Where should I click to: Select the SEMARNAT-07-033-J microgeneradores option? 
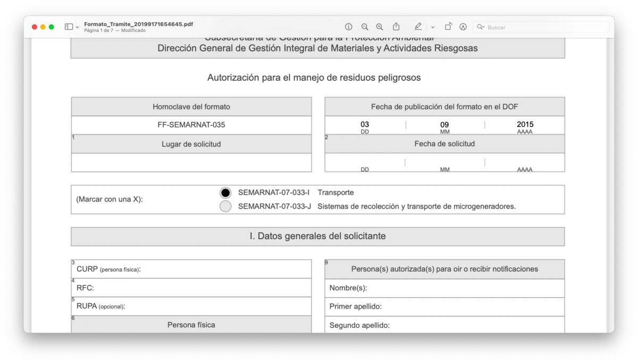click(225, 206)
